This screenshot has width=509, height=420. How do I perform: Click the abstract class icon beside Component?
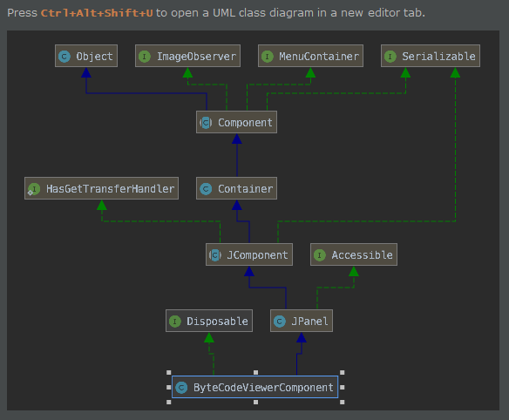pos(206,123)
